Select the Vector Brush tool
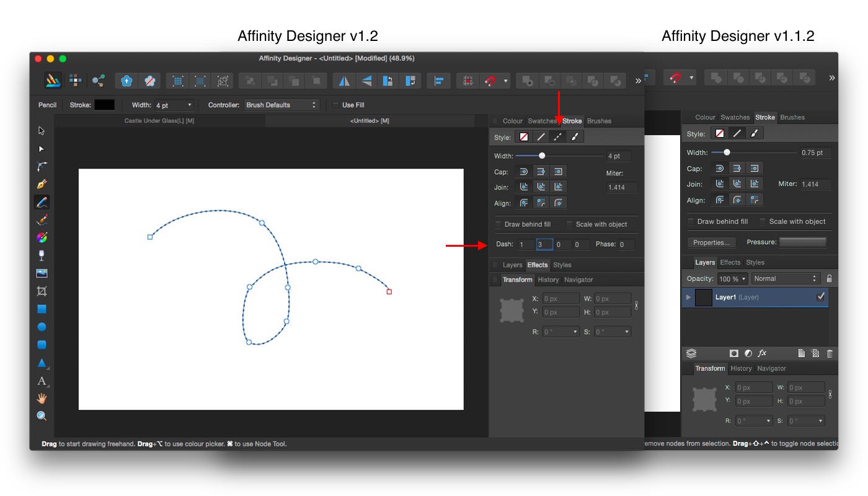868x496 pixels. 42,219
